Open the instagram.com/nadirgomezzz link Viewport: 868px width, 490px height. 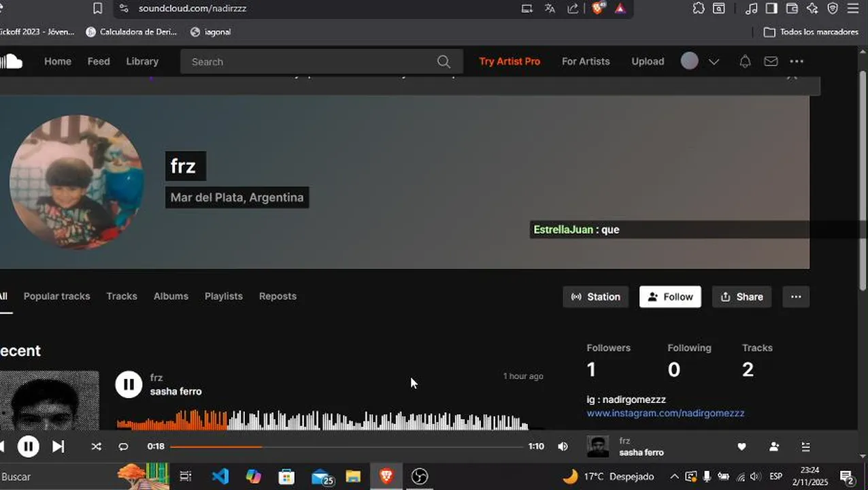pos(665,413)
